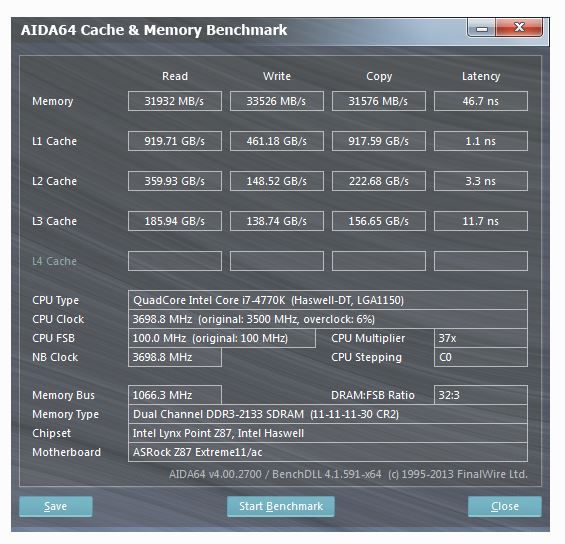Screen dimensions: 565x544
Task: Click the NB Clock value 3698.8 MHz
Action: [x=175, y=357]
